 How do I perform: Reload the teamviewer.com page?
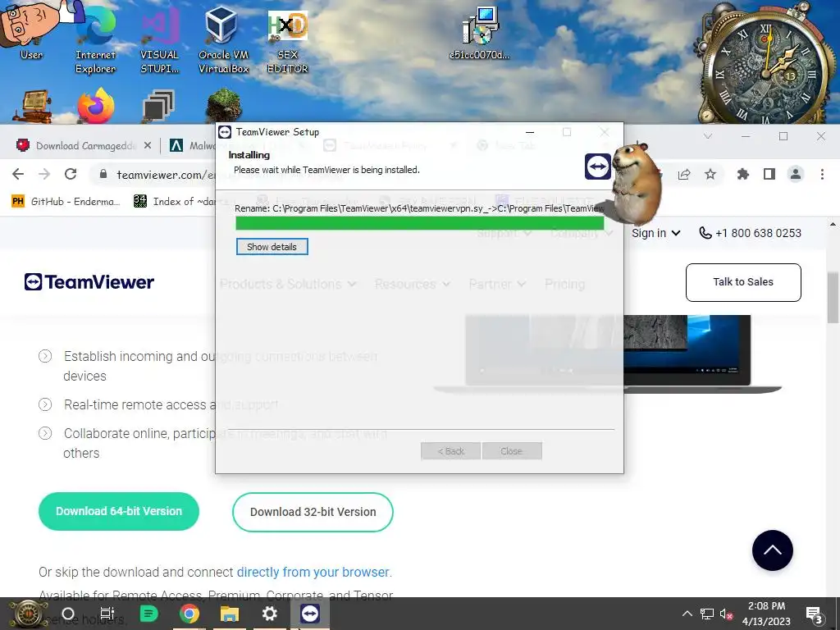(71, 174)
